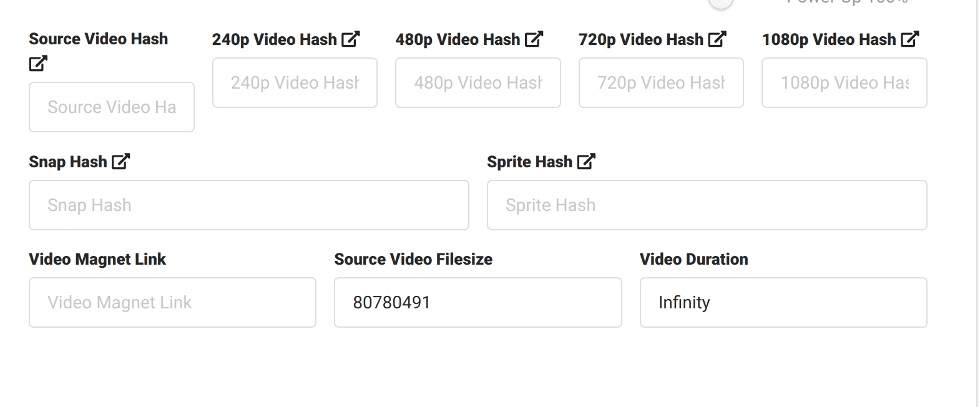The height and width of the screenshot is (407, 980).
Task: Click inside the Snap Hash field
Action: (x=248, y=205)
